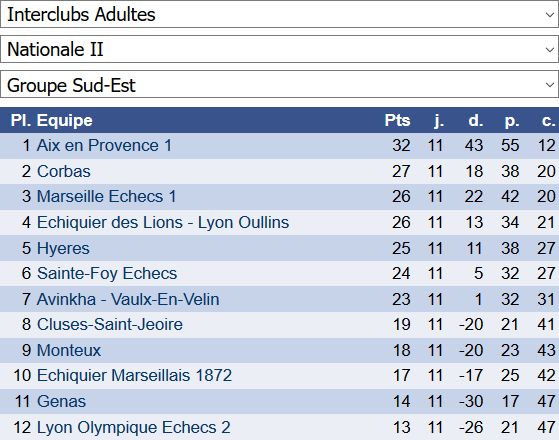Viewport: 559px width, 440px height.
Task: Click the Pts column header
Action: [398, 121]
